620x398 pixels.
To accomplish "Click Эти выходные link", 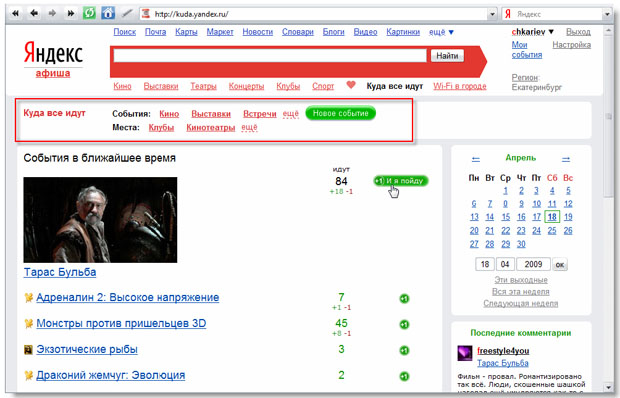I will tap(521, 280).
